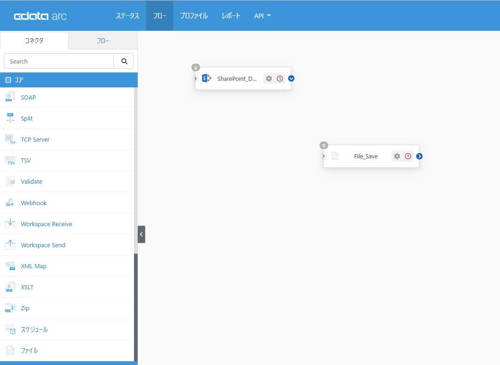Collapse the コア category header
Viewport: 500px width, 365px height.
coord(69,80)
